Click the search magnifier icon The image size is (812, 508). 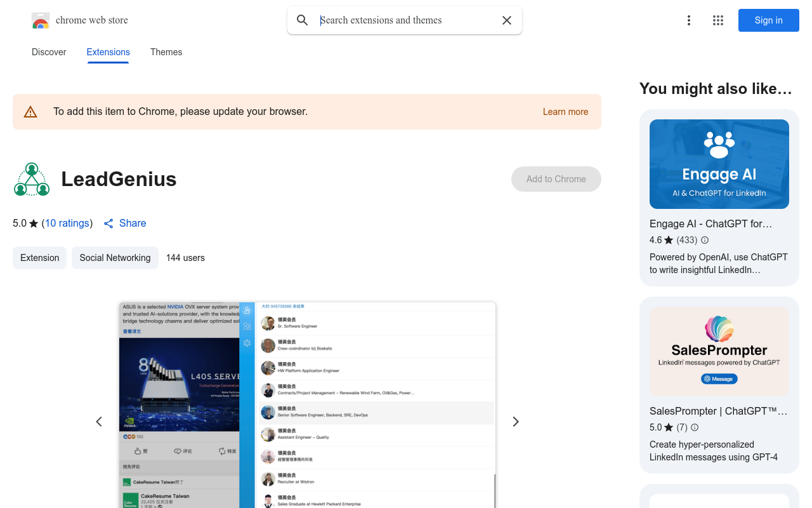(x=303, y=20)
